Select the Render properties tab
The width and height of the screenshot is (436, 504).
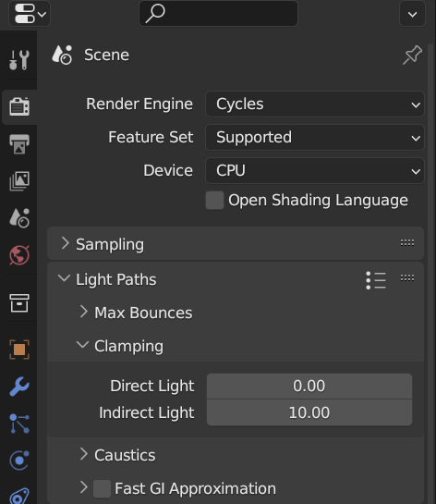click(x=19, y=106)
